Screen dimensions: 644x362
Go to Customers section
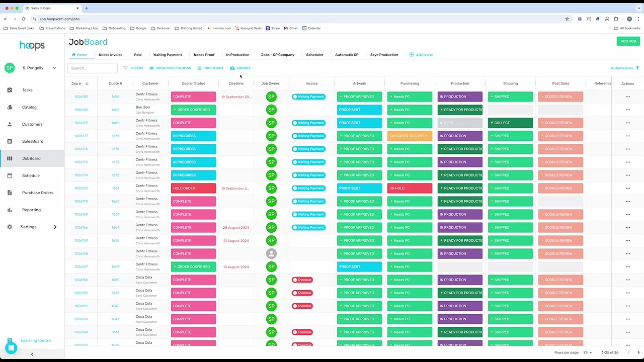click(32, 124)
